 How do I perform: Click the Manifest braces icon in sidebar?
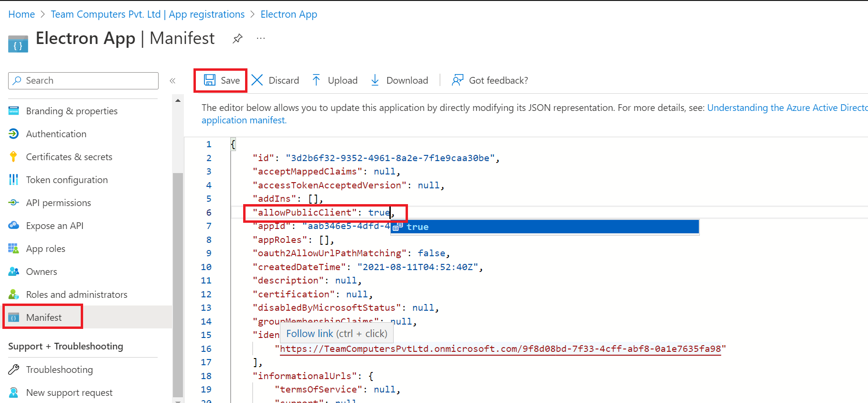(14, 317)
